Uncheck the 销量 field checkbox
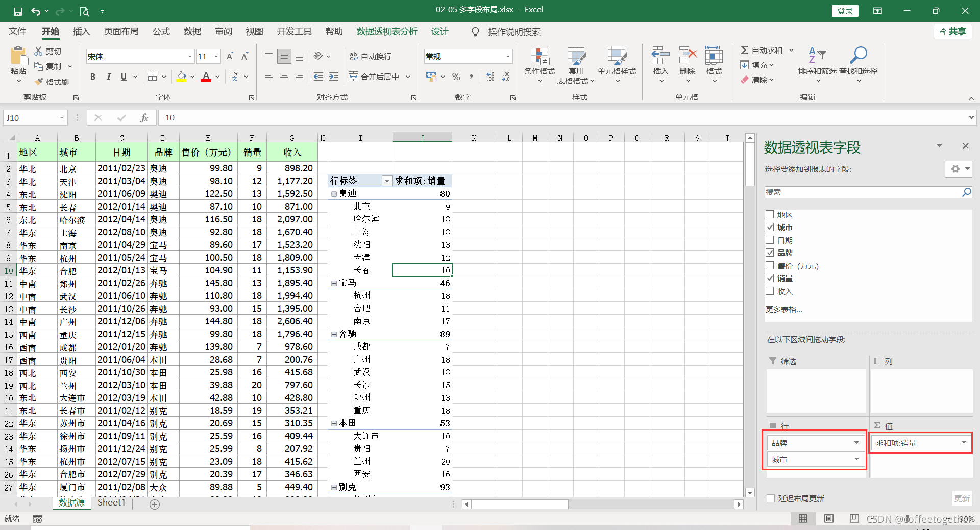 [770, 278]
